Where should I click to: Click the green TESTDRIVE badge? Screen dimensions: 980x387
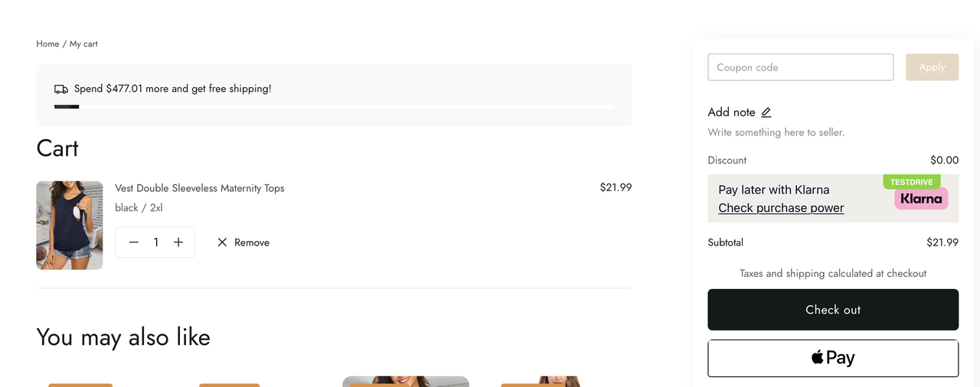click(x=911, y=182)
